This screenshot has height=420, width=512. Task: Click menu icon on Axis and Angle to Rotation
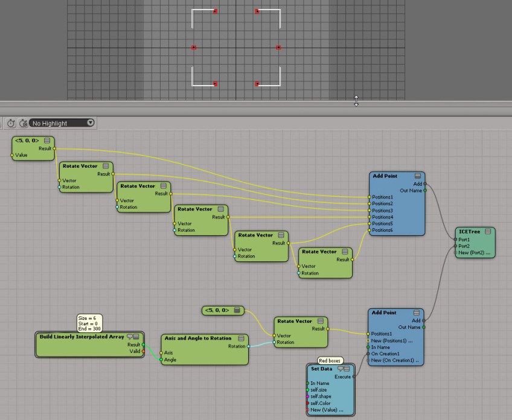[x=241, y=339]
